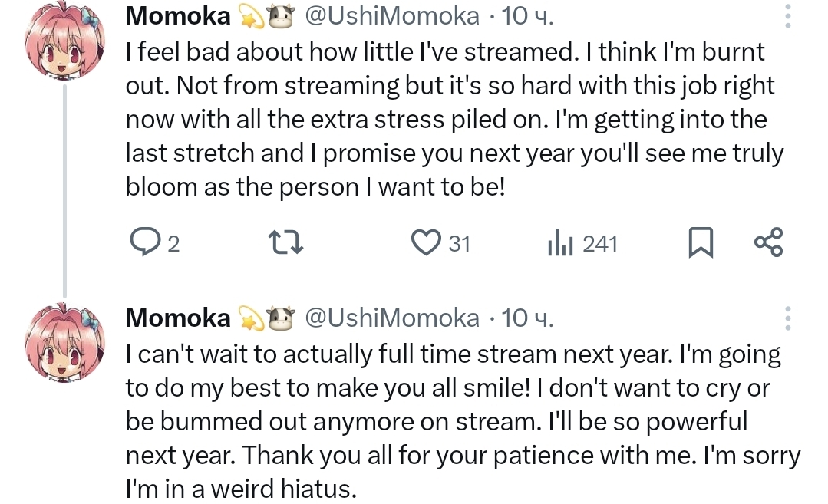This screenshot has width=828, height=504.
Task: Open more options for the second tweet
Action: pos(789,318)
